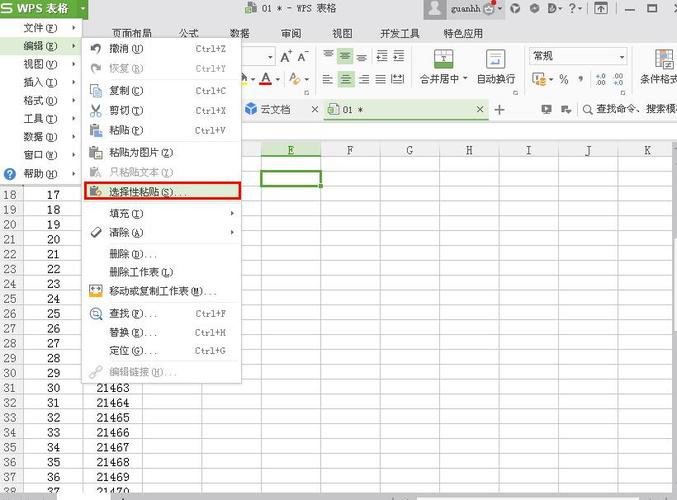The width and height of the screenshot is (677, 500).
Task: Apply thousands separator comma icon
Action: [581, 79]
